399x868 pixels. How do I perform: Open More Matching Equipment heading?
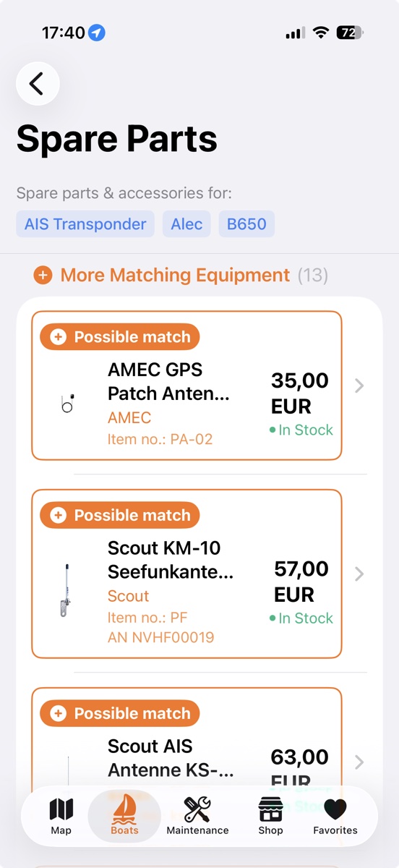[x=175, y=276]
